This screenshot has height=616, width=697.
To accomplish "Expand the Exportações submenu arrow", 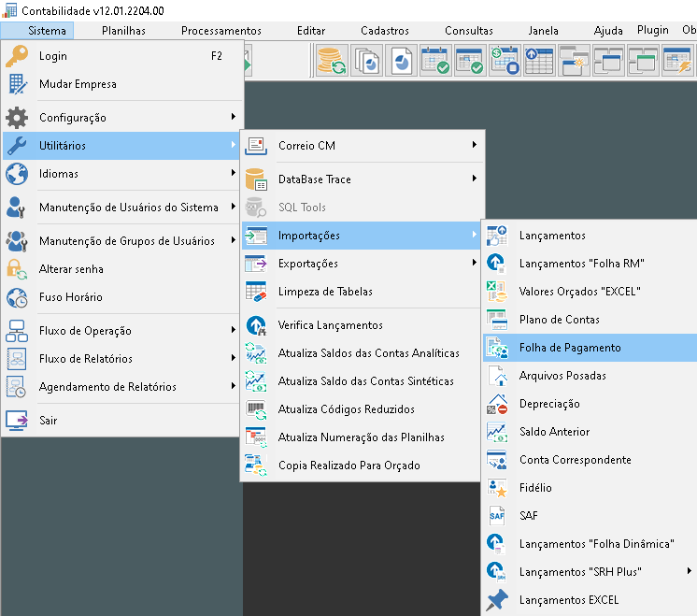I will pyautogui.click(x=475, y=263).
